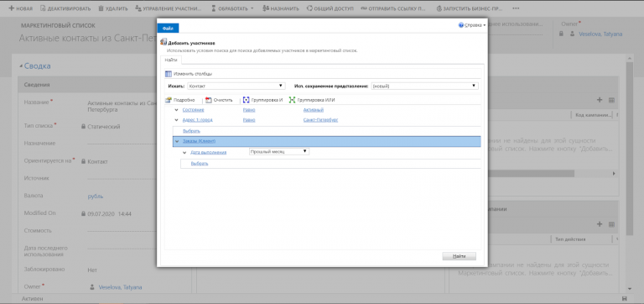Expand the chevron beside Дата выполнения

pos(184,153)
